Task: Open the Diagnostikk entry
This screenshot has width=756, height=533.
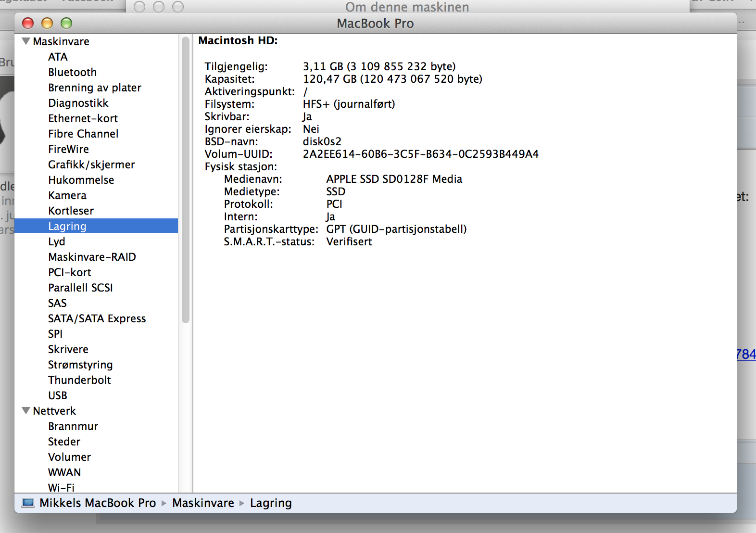Action: (78, 103)
